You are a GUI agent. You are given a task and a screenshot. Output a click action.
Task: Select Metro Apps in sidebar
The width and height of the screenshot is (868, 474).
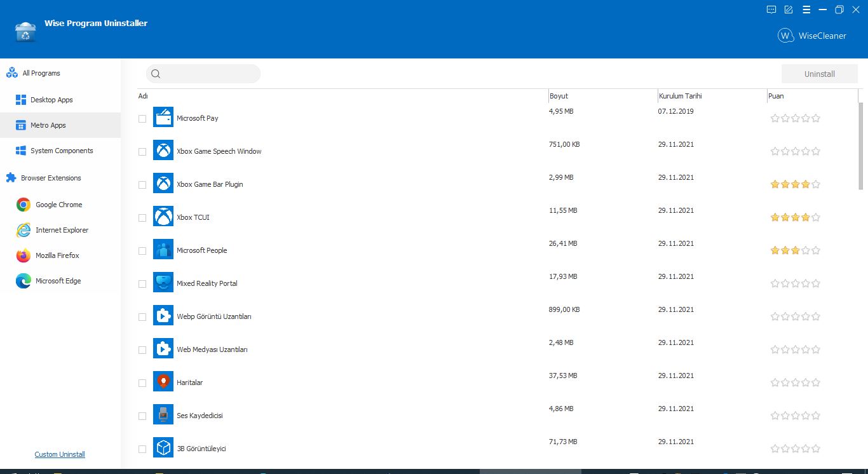[60, 125]
